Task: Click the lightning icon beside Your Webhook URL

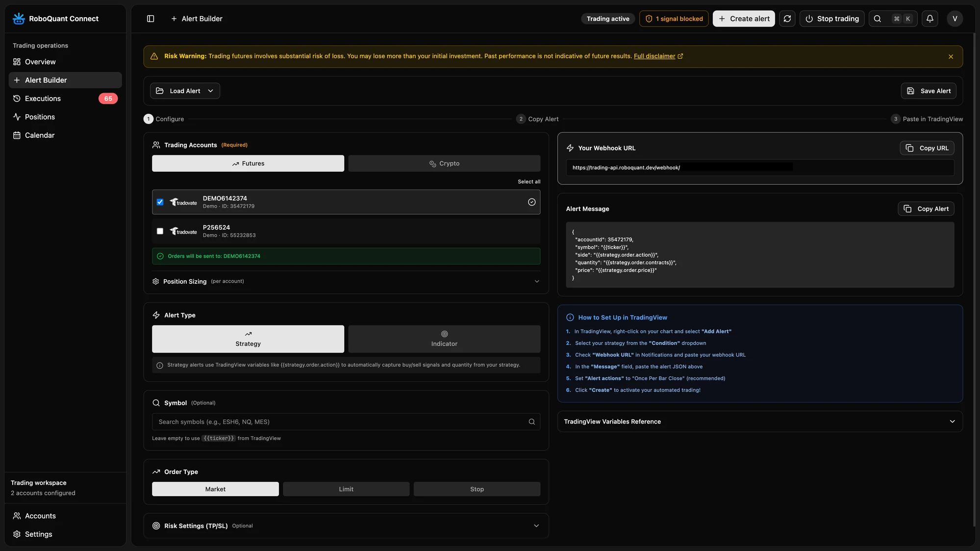Action: pos(570,148)
